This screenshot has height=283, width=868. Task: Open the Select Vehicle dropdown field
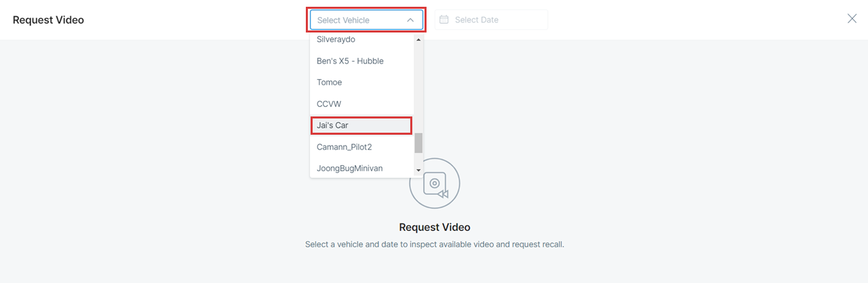tap(367, 20)
